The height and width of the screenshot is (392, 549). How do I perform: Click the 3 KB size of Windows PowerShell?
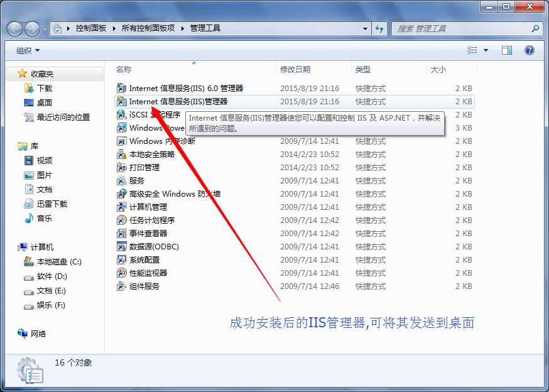pyautogui.click(x=464, y=128)
